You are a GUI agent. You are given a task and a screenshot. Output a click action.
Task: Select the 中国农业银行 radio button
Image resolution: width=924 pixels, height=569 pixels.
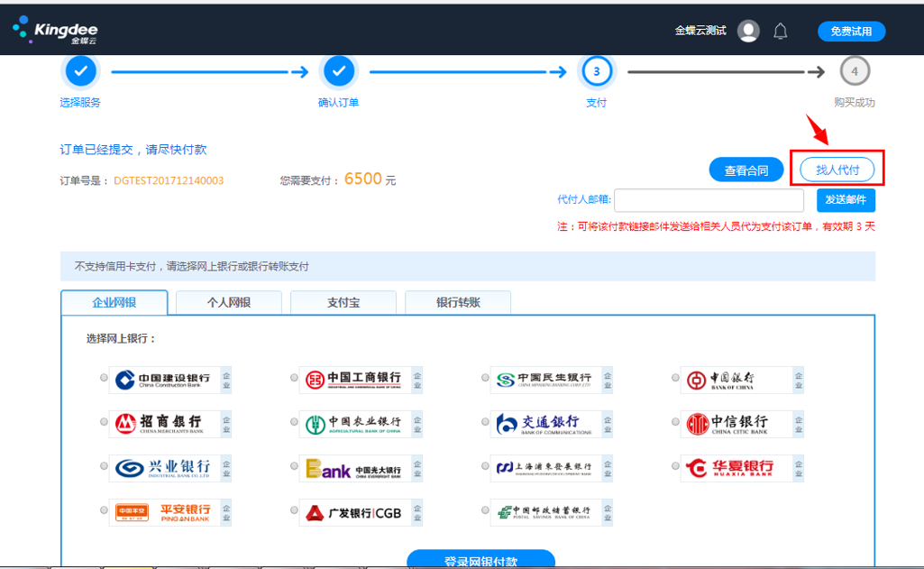click(x=294, y=422)
